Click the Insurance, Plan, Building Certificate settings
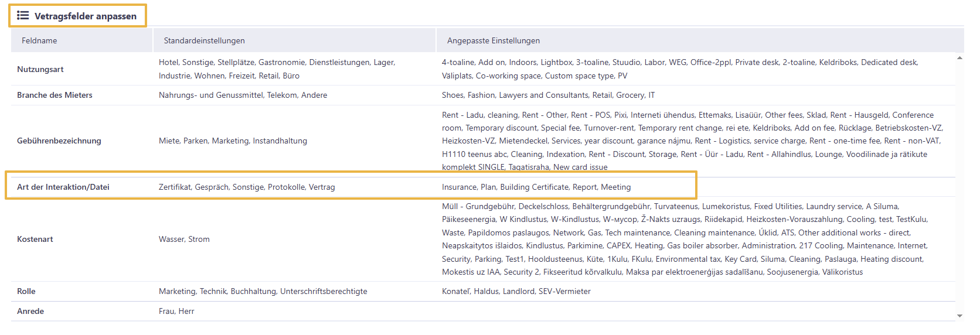The height and width of the screenshot is (335, 980). point(536,187)
